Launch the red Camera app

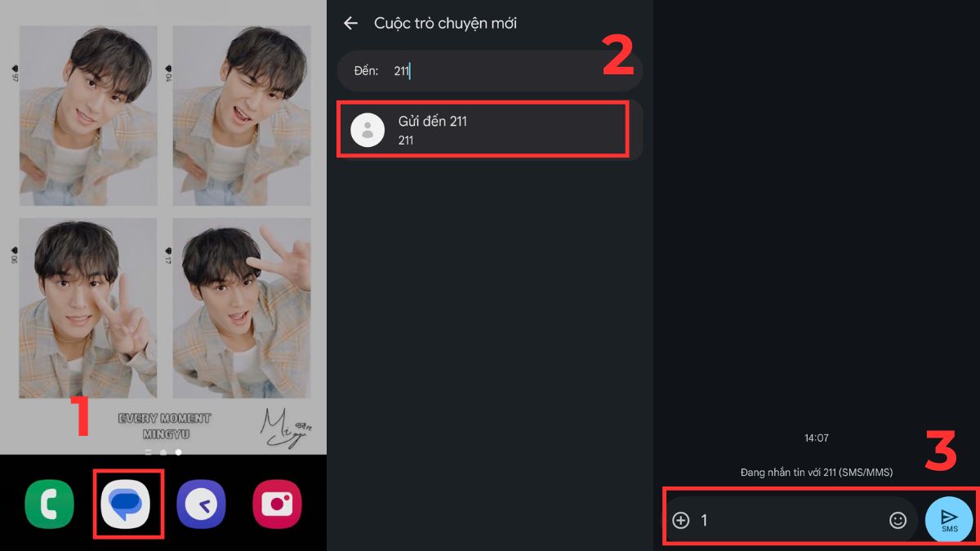277,504
